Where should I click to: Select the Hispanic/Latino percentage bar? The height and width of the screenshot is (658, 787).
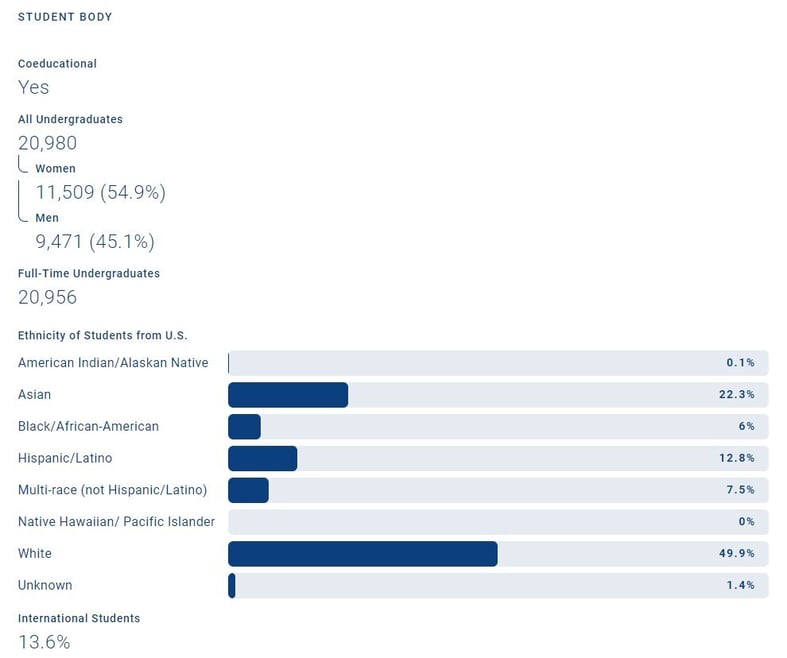tap(498, 458)
